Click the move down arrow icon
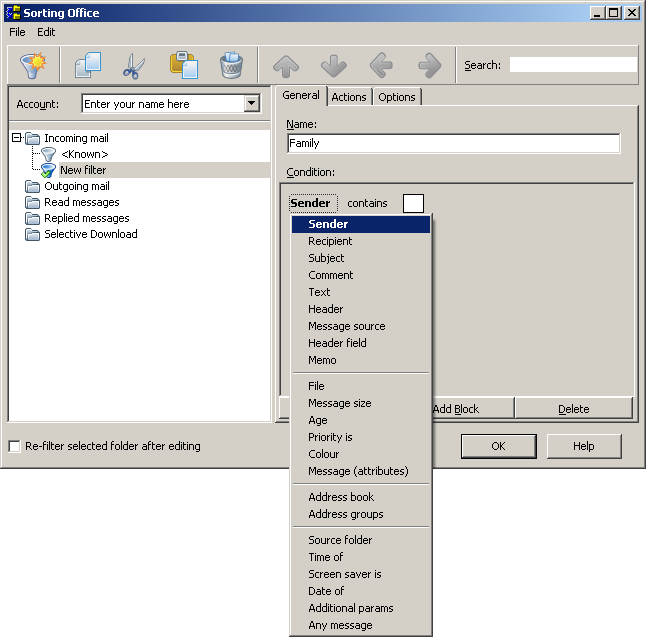 (x=333, y=66)
